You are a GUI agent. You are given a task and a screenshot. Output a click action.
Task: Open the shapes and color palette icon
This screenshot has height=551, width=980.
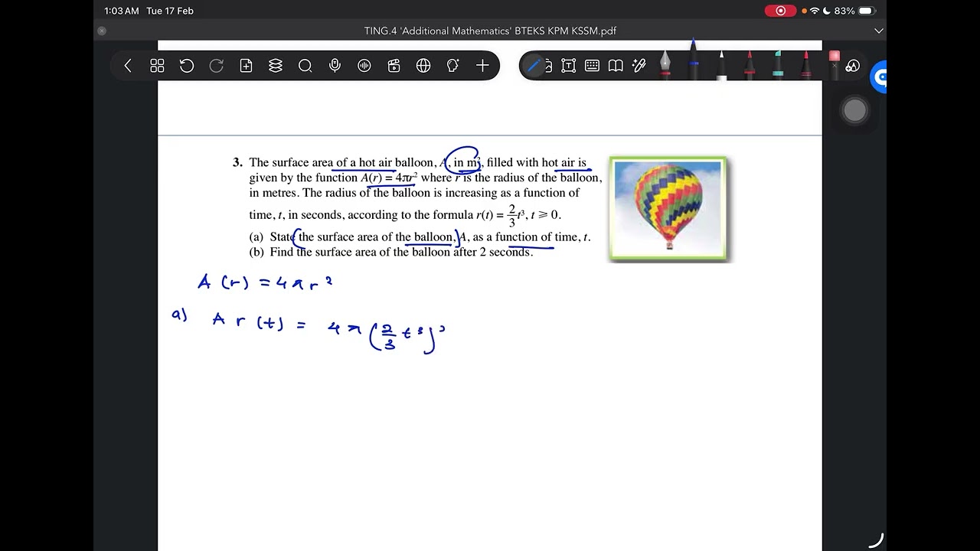tap(853, 67)
